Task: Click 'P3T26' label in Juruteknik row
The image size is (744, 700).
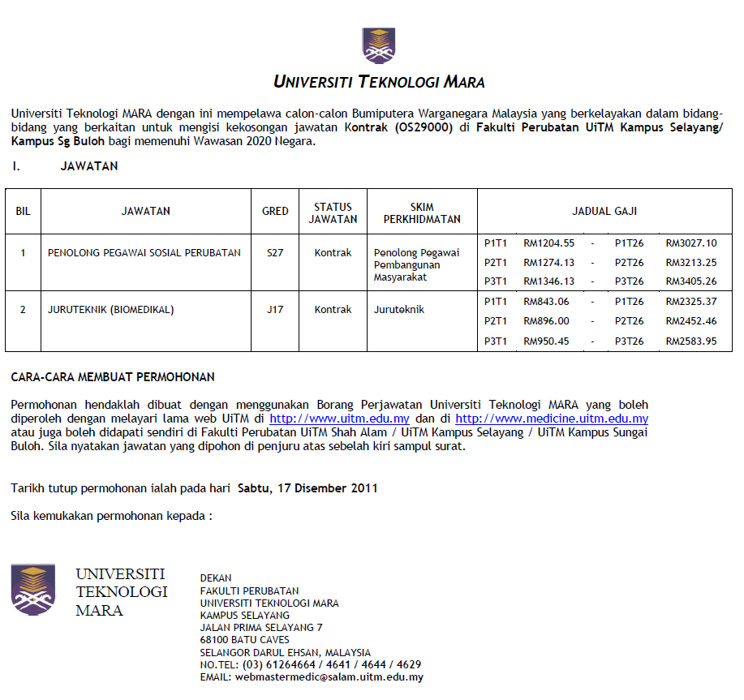Action: 629,341
